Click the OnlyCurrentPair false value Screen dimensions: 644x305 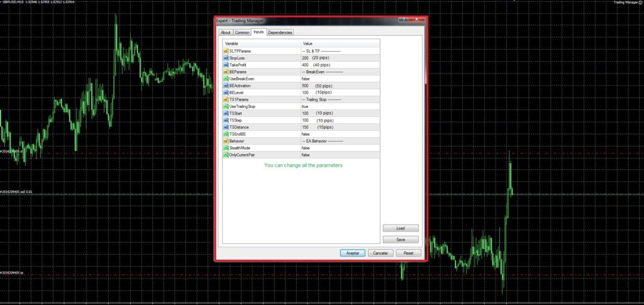pos(306,155)
